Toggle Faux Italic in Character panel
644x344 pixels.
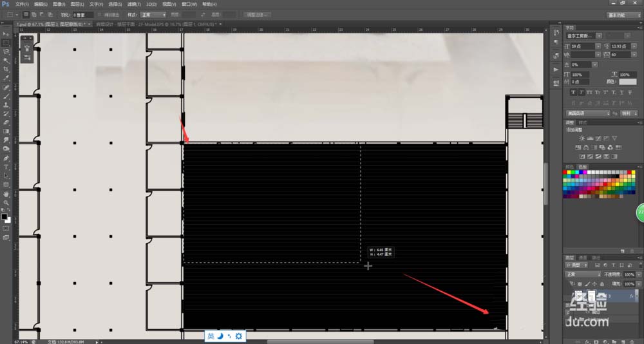(582, 93)
